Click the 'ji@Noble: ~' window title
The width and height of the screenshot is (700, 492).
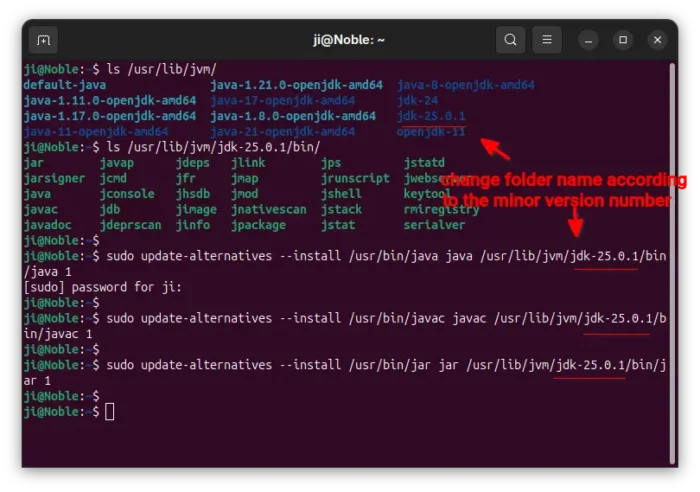click(x=349, y=40)
